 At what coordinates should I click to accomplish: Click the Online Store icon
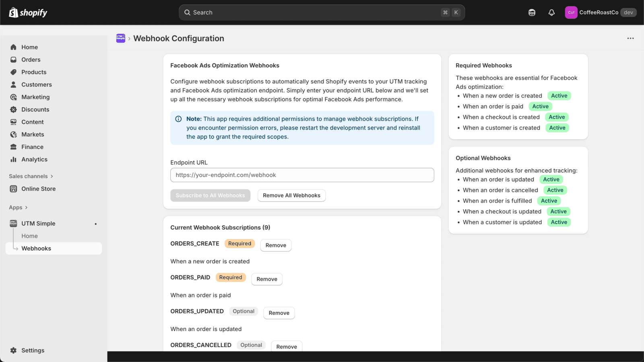pos(14,189)
